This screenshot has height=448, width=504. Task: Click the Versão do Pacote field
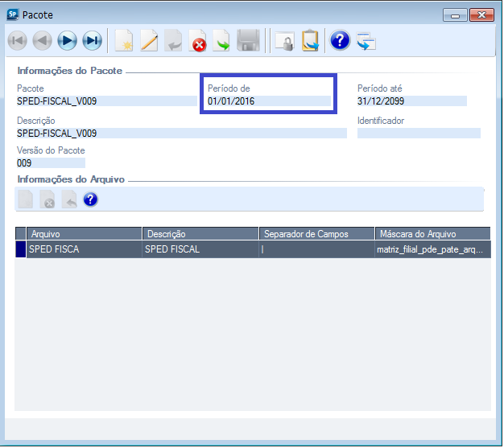pyautogui.click(x=51, y=163)
